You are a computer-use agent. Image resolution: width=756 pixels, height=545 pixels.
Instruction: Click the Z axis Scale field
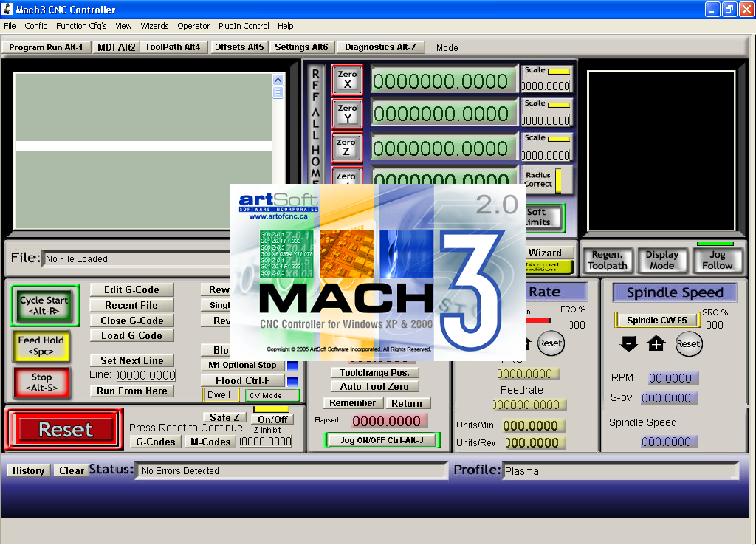coord(546,155)
